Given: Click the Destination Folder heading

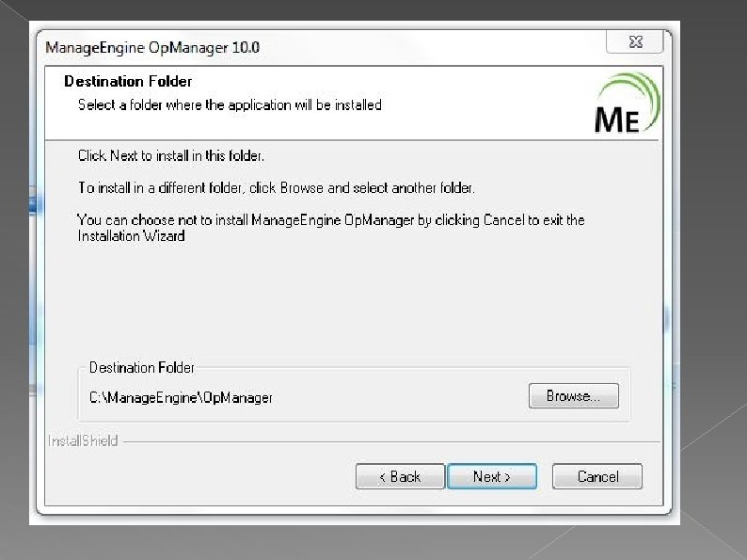Looking at the screenshot, I should pos(128,82).
